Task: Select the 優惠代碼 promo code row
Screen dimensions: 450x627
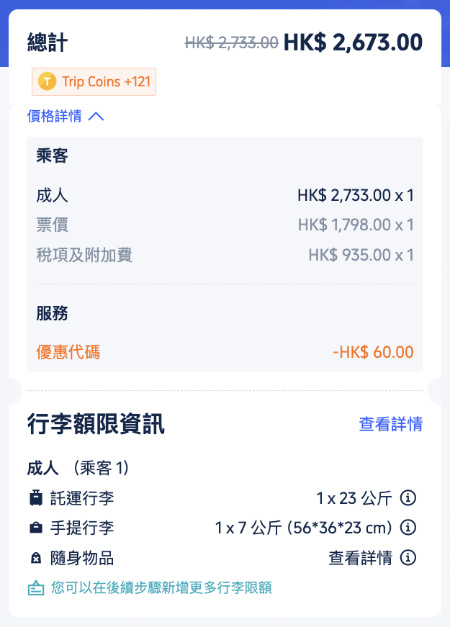Action: pyautogui.click(x=225, y=352)
